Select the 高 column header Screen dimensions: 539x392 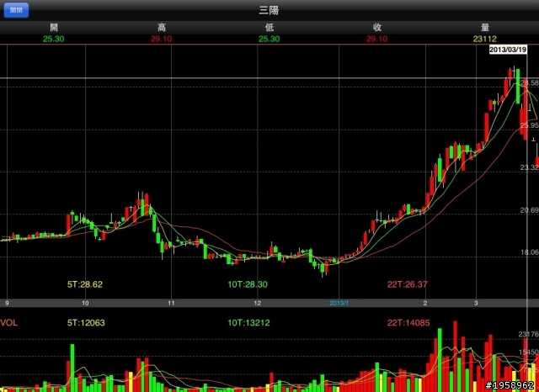[x=162, y=28]
